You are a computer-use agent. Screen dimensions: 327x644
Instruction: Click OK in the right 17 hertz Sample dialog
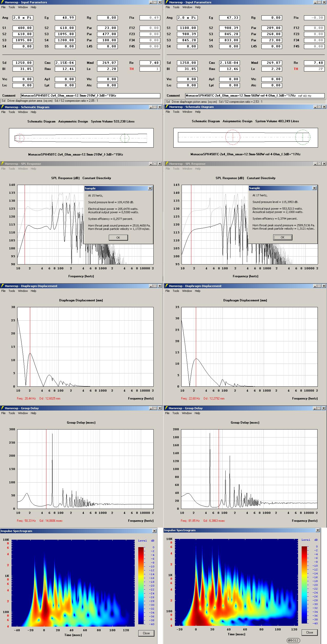[x=282, y=237]
